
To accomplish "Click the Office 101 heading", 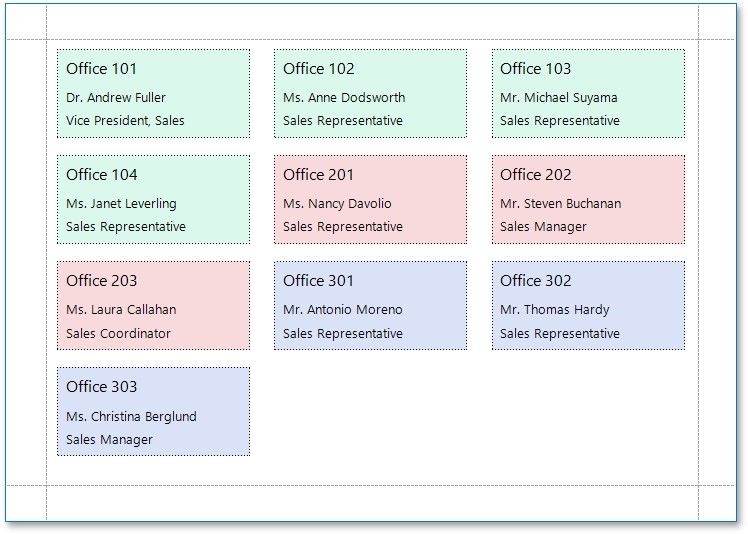I will coord(102,69).
